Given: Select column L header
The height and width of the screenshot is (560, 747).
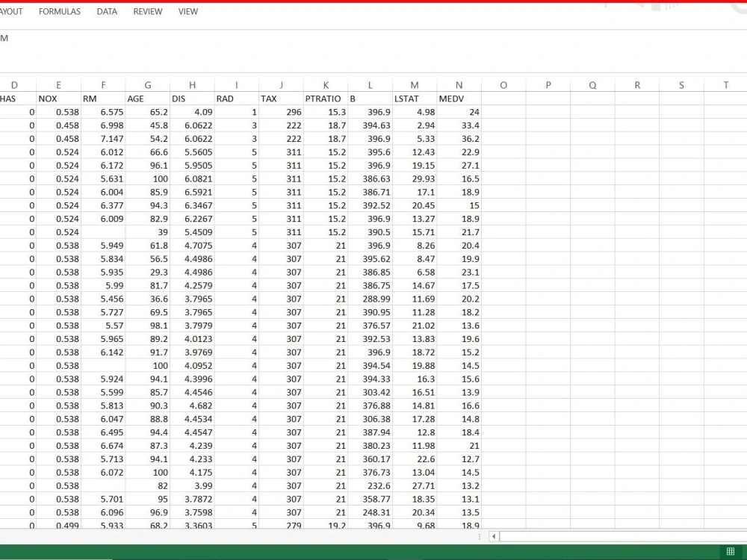Looking at the screenshot, I should (x=371, y=85).
